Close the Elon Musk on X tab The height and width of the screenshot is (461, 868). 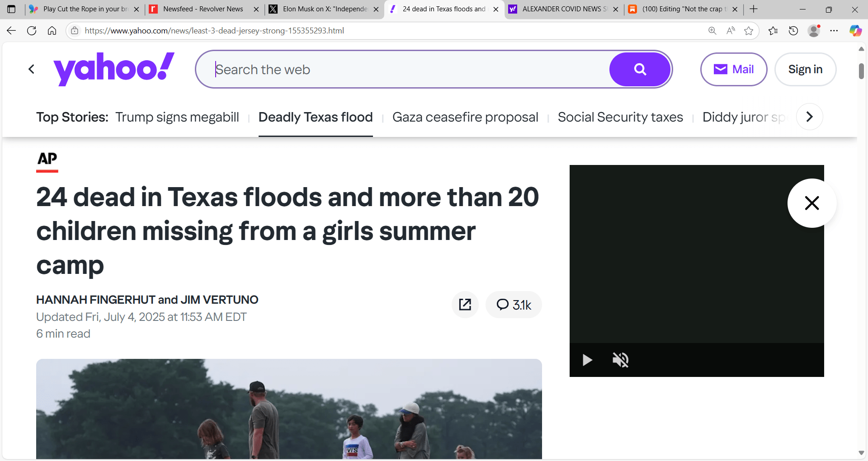click(376, 9)
